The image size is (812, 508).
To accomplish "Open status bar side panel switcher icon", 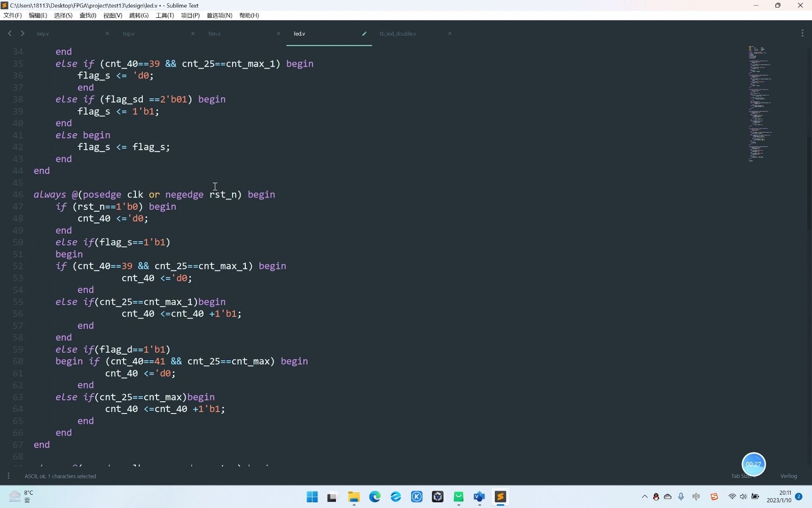I will 8,476.
